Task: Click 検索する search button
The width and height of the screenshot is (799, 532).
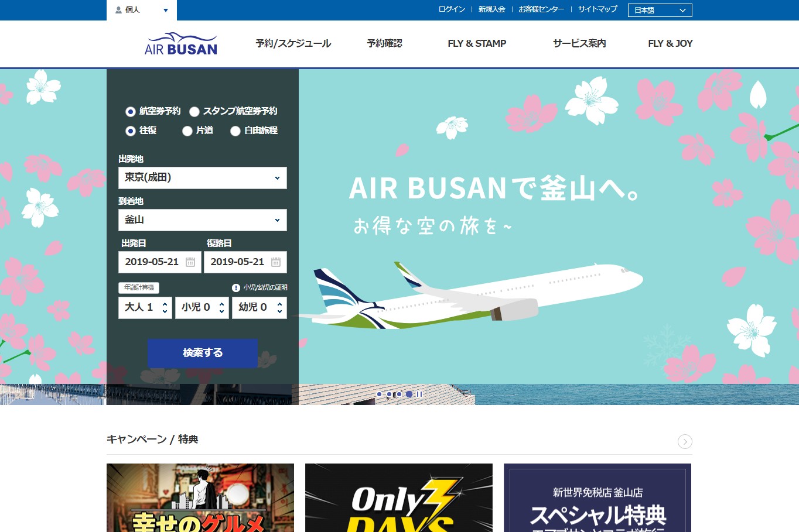Action: tap(203, 353)
